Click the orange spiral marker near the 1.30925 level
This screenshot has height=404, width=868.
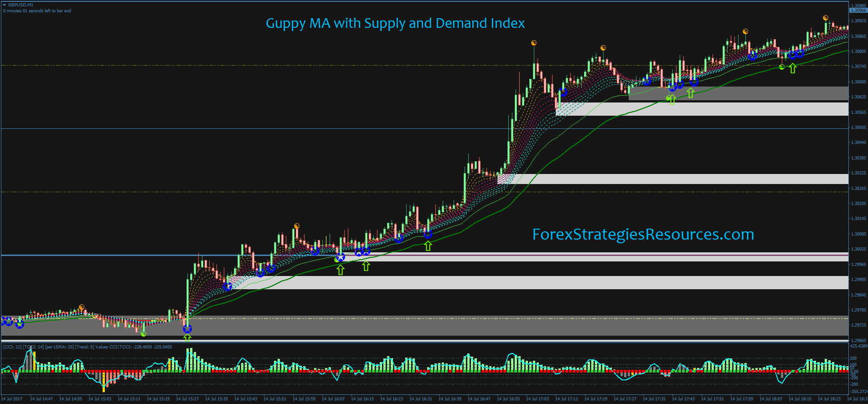point(826,18)
